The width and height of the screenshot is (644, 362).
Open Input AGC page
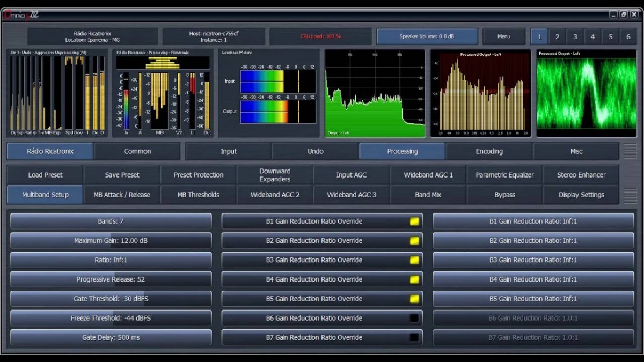coord(352,175)
